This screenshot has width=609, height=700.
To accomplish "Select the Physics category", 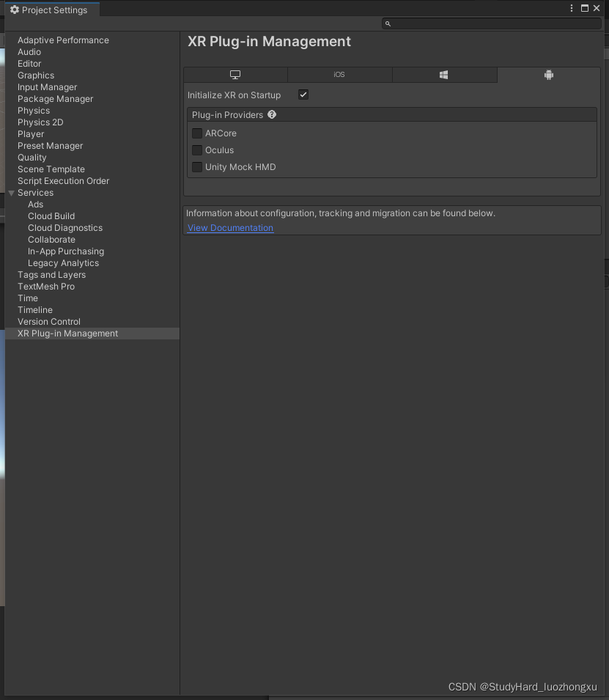I will (x=34, y=110).
